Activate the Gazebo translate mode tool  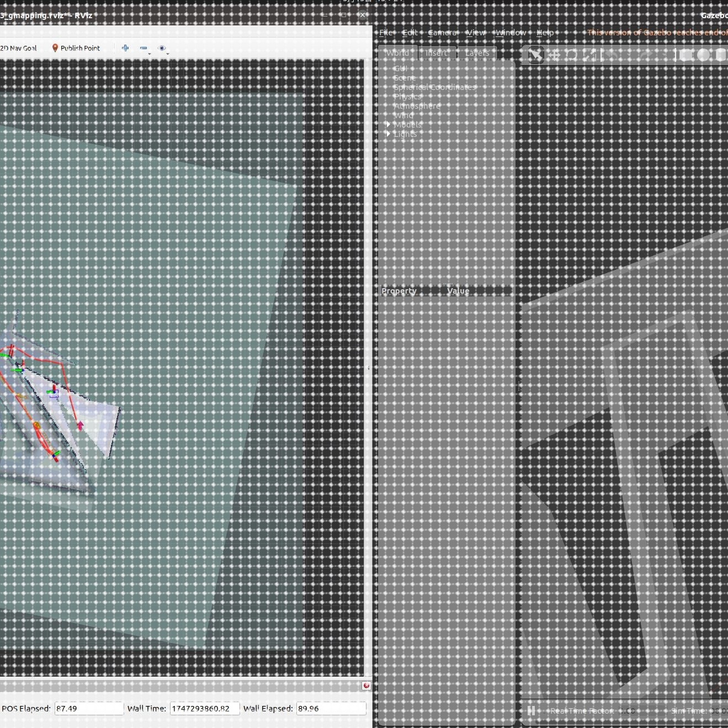554,55
